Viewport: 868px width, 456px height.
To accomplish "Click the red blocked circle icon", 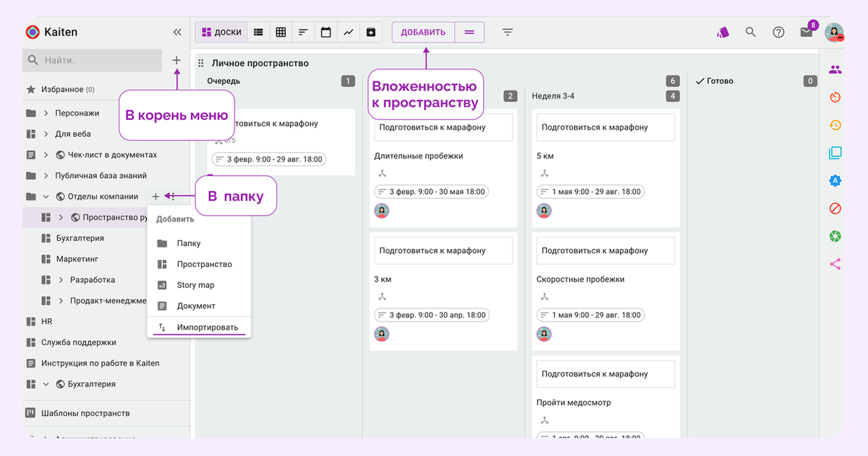I will (835, 208).
